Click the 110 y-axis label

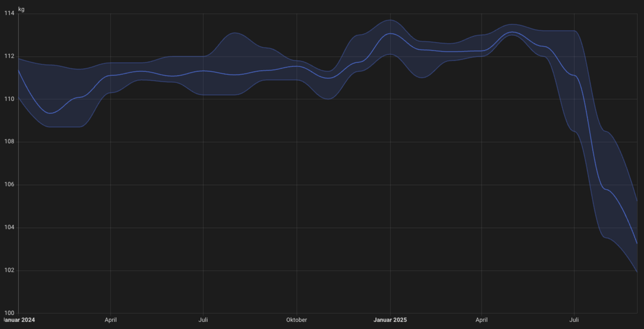[9, 99]
